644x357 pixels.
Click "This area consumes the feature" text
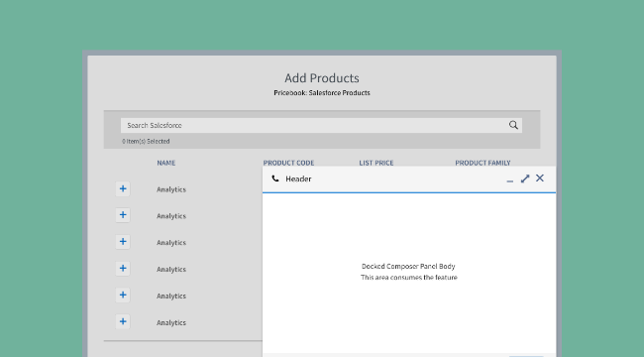click(408, 278)
